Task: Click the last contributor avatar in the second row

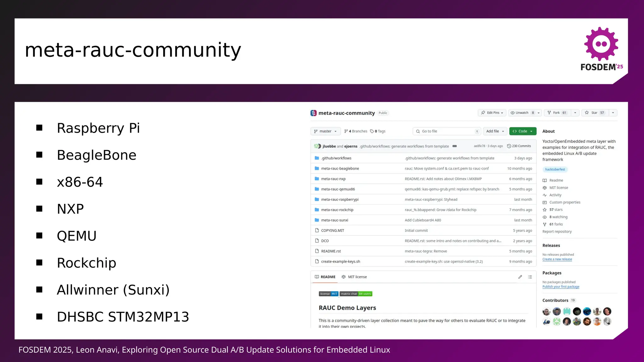Action: [x=607, y=321]
